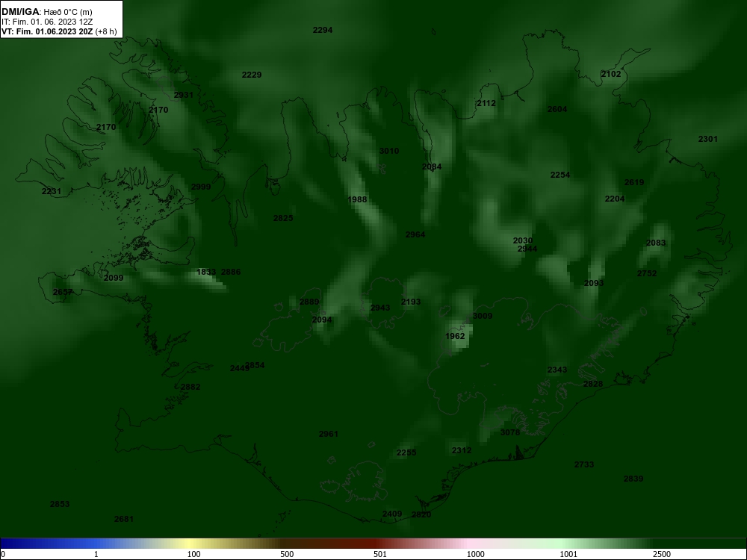Click the 2943 label on the glacier
Viewport: 747px width, 560px height.
click(380, 308)
